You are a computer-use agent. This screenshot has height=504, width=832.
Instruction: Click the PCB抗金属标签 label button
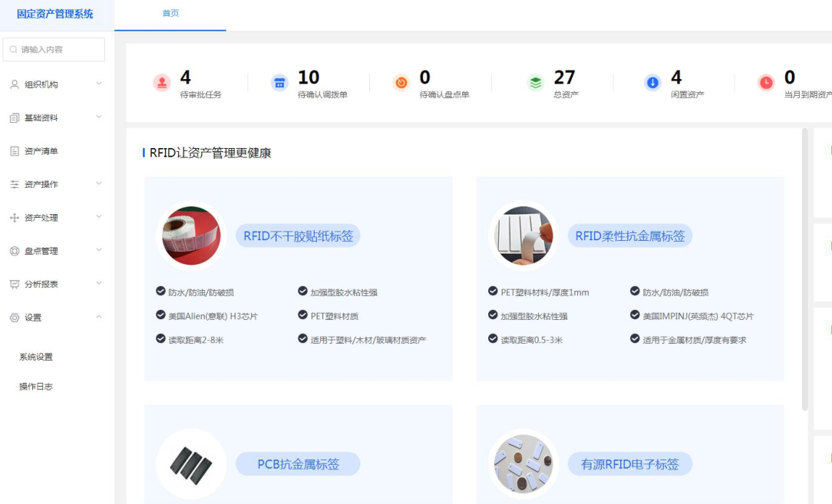[x=299, y=464]
